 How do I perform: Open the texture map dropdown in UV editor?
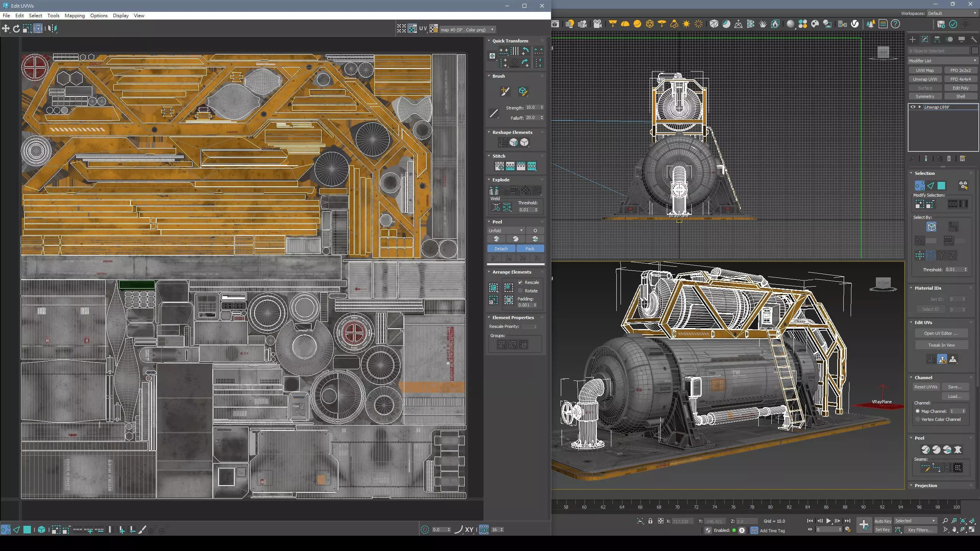[467, 30]
